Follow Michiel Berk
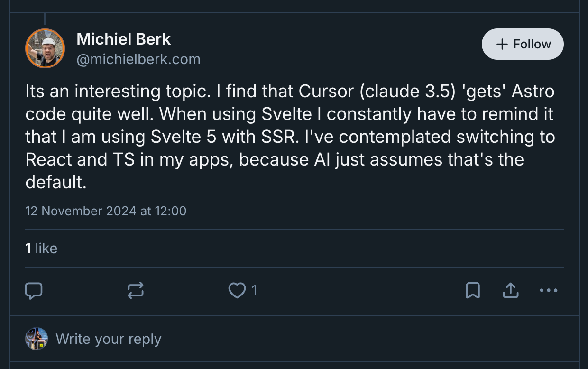 (x=523, y=44)
